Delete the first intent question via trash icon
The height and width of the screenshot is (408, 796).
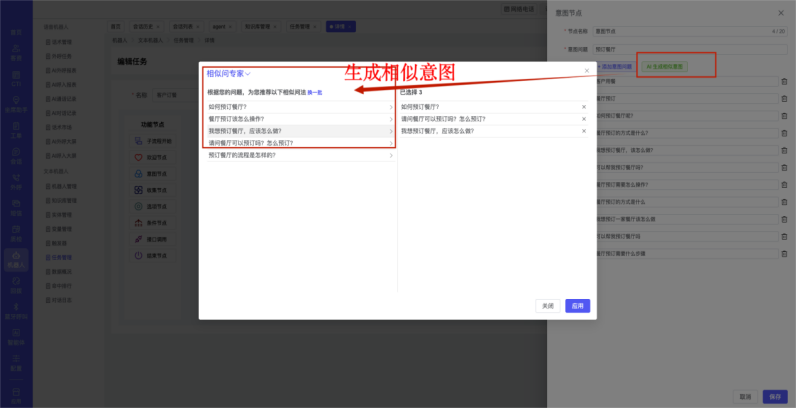pos(784,80)
